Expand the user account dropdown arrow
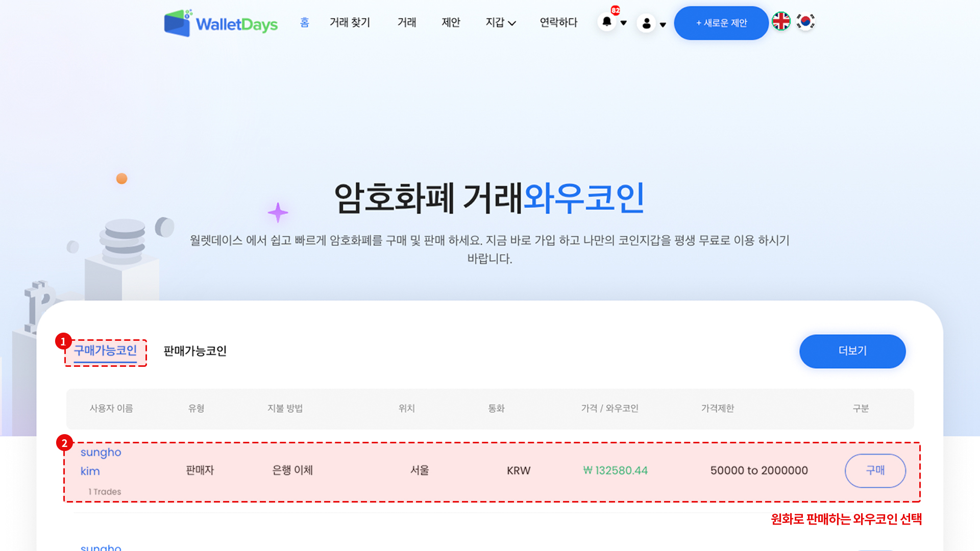The image size is (980, 551). pyautogui.click(x=663, y=24)
